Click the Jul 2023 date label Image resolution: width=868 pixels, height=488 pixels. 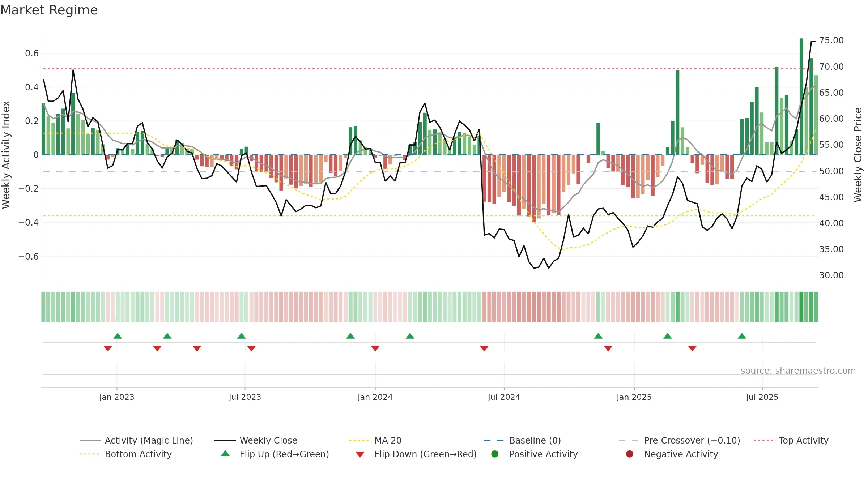(245, 397)
